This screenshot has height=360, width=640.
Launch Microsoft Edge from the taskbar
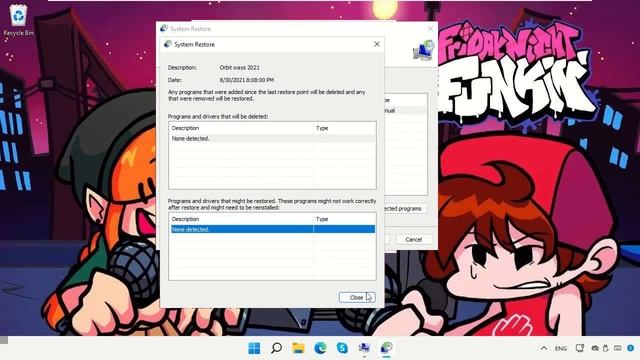coord(320,348)
